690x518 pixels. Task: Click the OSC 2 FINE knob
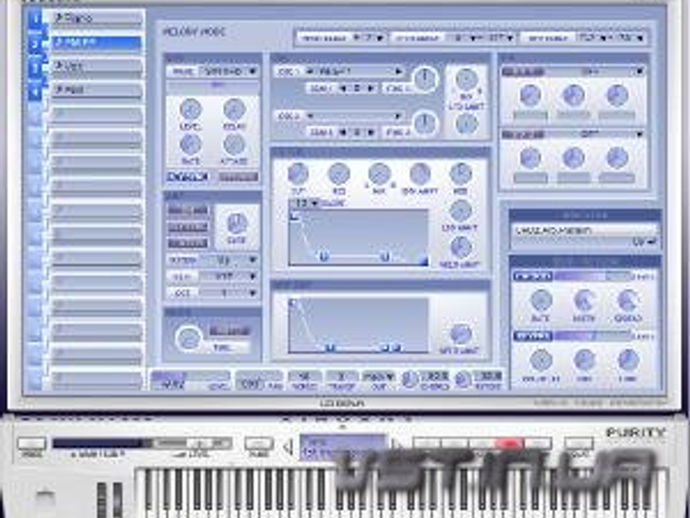point(425,123)
